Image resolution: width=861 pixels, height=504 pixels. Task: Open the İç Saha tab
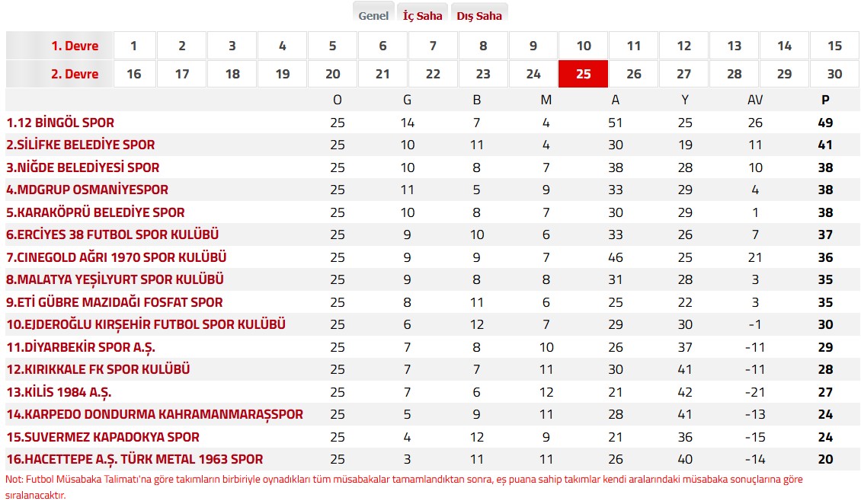(x=423, y=15)
